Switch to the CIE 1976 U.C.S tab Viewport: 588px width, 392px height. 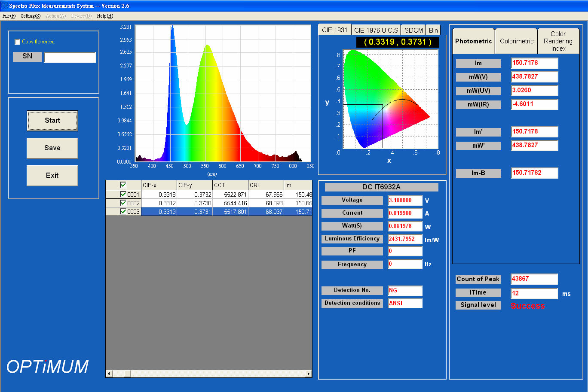(x=376, y=30)
